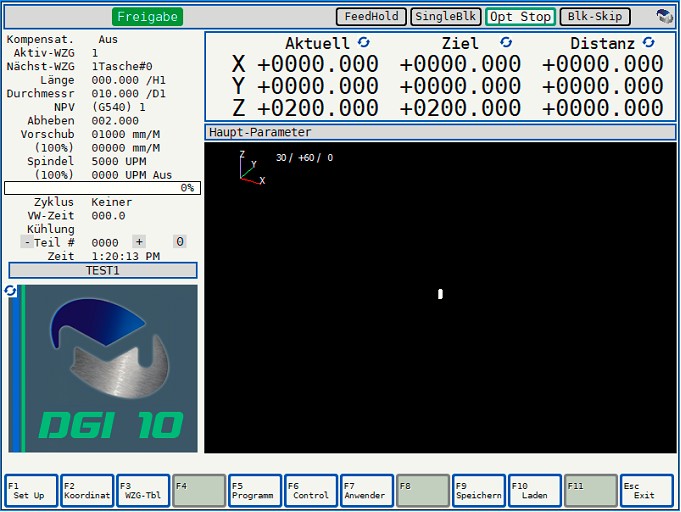Image resolution: width=681 pixels, height=512 pixels.
Task: Click F10 Laden button
Action: pyautogui.click(x=536, y=491)
